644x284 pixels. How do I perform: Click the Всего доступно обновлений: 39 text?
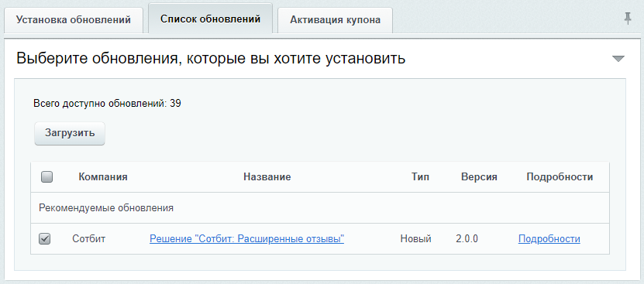pos(107,104)
